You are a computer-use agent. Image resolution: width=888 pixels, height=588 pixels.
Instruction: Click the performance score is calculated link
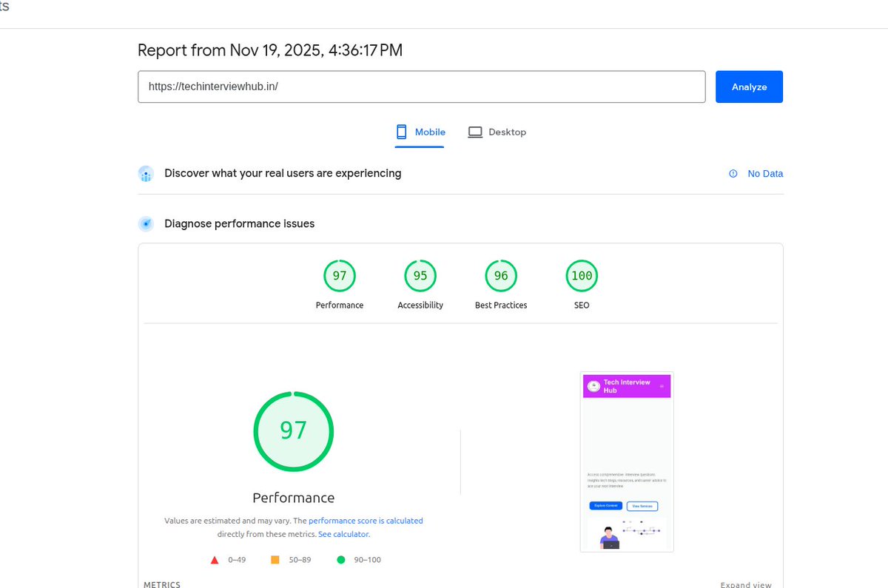pos(366,520)
